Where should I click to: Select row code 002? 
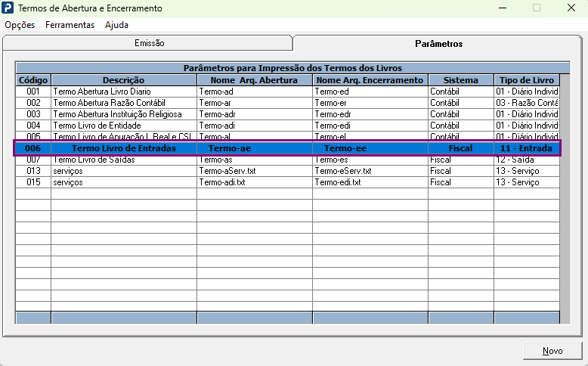point(33,103)
